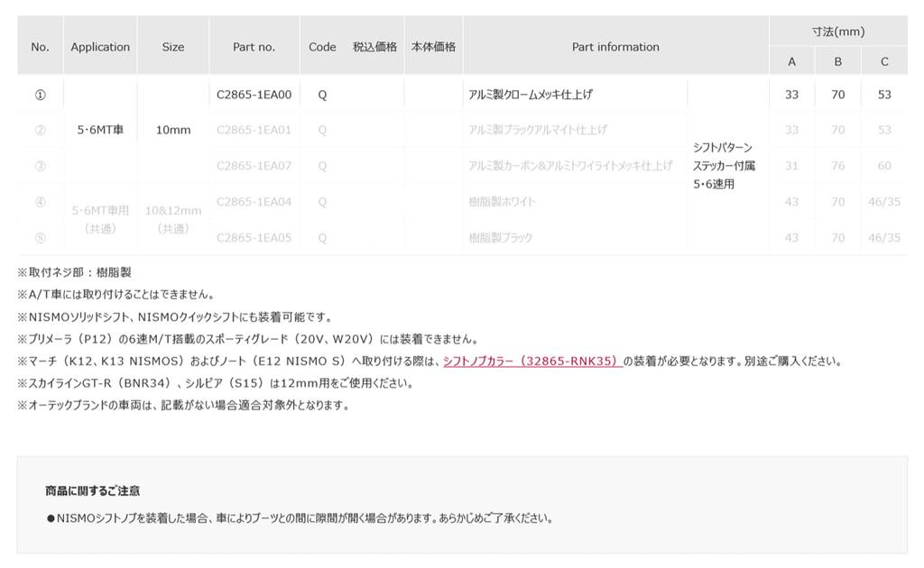Click the 商品に関するご注意 heading
Viewport: 924px width, 568px height.
click(x=93, y=491)
